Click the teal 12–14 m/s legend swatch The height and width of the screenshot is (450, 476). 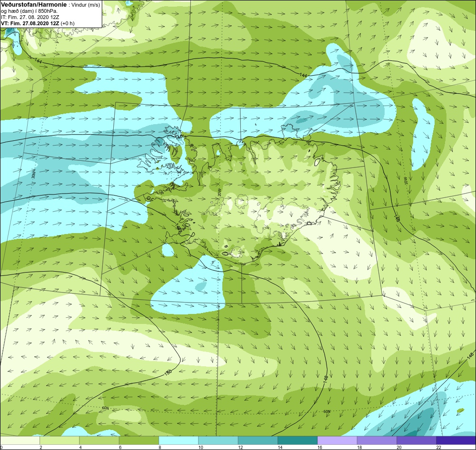click(x=258, y=440)
